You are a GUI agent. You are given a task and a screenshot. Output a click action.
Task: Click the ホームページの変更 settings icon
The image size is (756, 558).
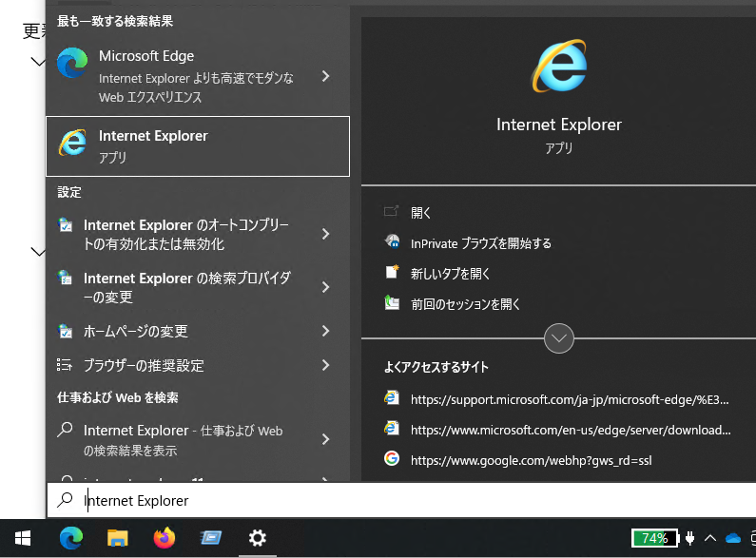[65, 331]
